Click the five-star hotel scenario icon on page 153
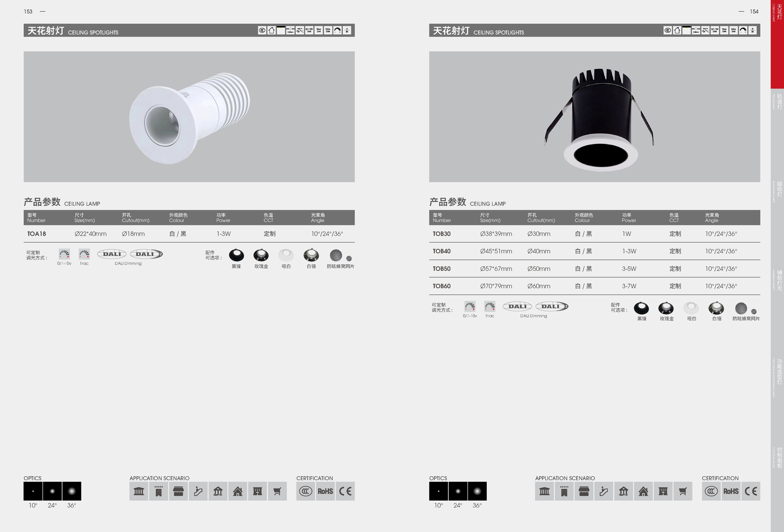 coord(159,491)
